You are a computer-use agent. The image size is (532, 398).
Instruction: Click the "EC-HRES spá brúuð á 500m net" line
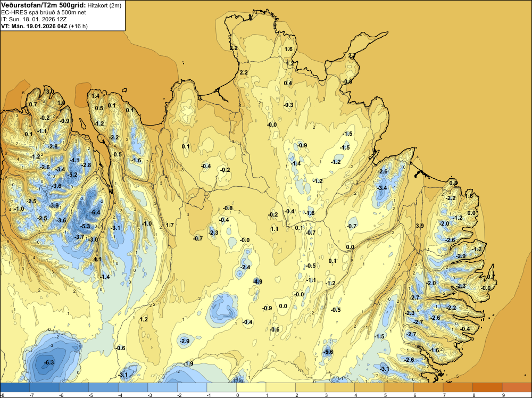tap(44, 13)
